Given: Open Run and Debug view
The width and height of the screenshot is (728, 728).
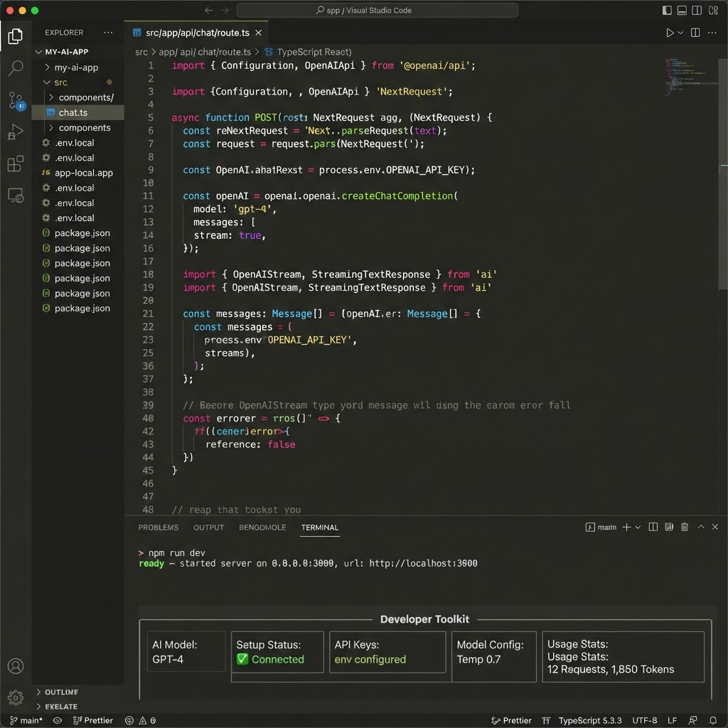Looking at the screenshot, I should click(x=16, y=132).
